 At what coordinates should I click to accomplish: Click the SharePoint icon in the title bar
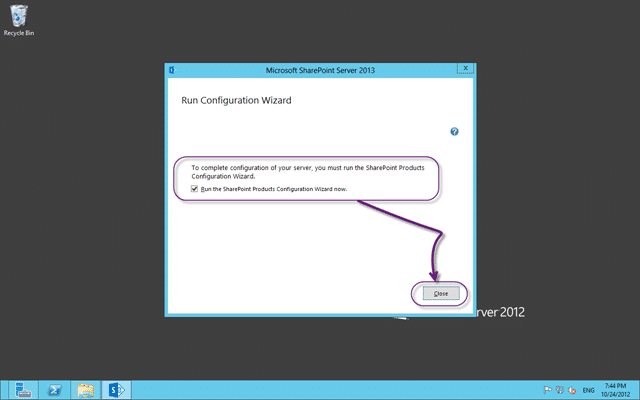[x=172, y=70]
